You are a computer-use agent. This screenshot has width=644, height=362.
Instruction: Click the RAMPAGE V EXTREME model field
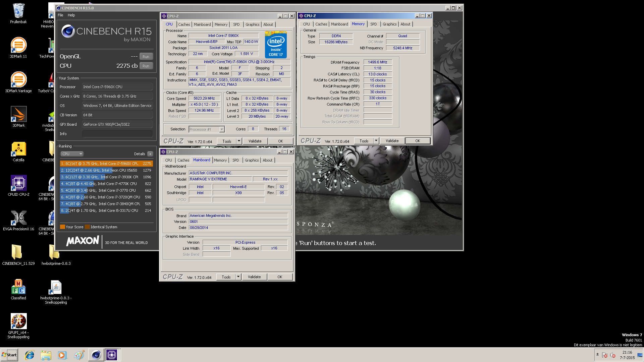coord(220,179)
